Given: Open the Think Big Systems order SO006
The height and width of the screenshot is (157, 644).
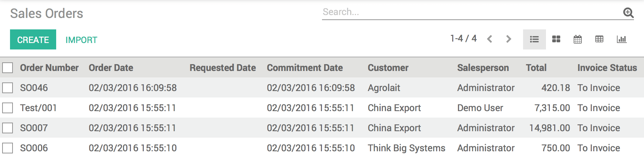Looking at the screenshot, I should click(x=34, y=148).
